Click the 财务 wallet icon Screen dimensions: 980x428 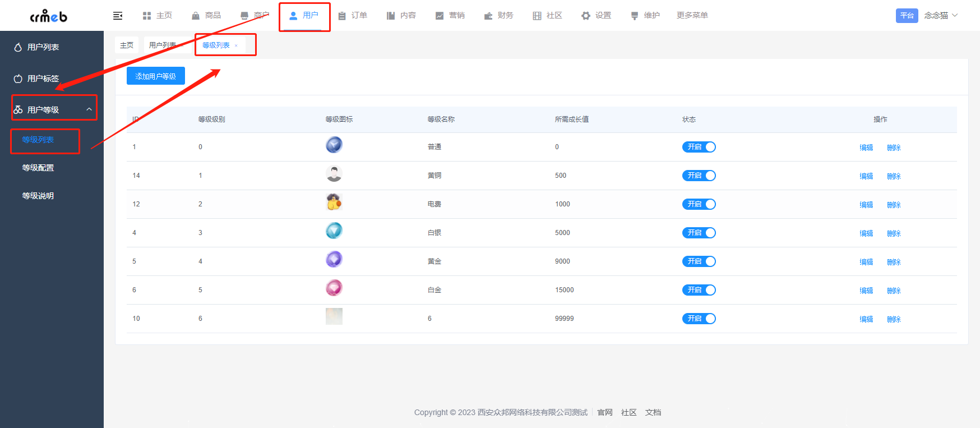pyautogui.click(x=488, y=16)
